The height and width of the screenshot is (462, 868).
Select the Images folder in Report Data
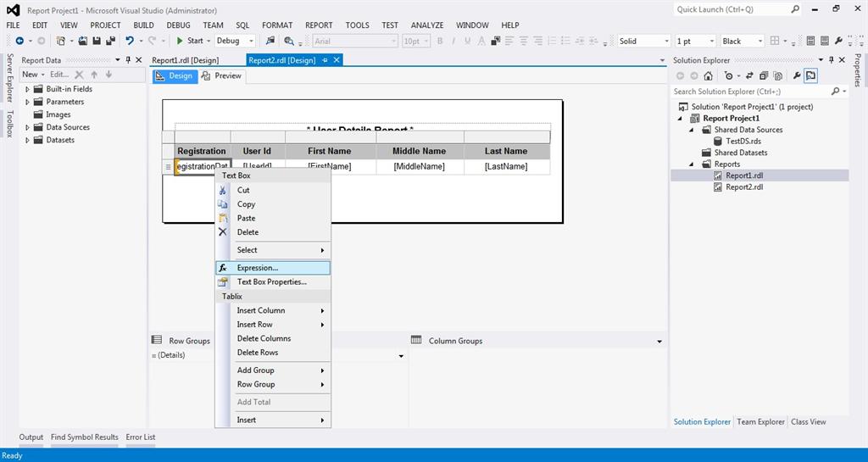58,114
